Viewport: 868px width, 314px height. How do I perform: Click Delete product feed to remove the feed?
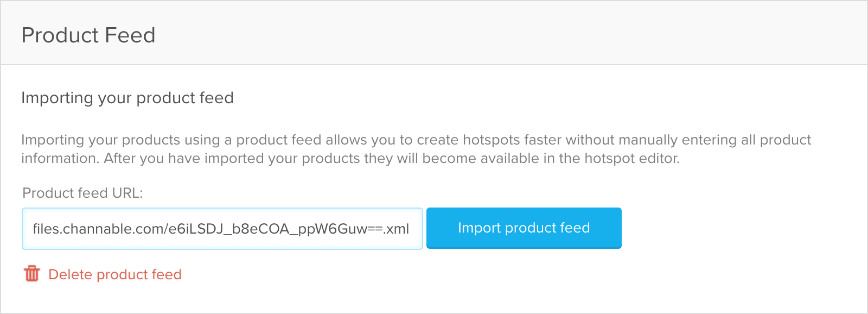[115, 274]
